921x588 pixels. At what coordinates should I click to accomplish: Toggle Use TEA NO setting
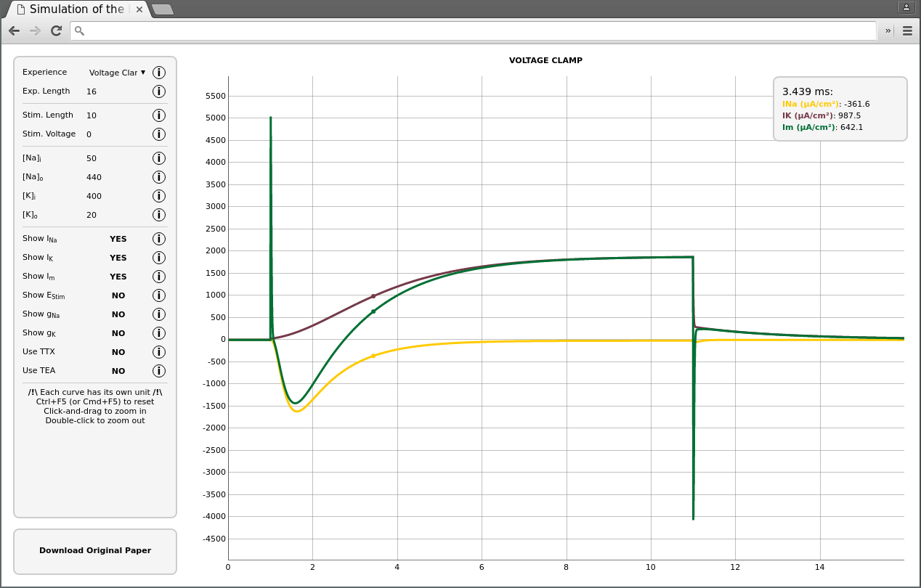coord(118,371)
